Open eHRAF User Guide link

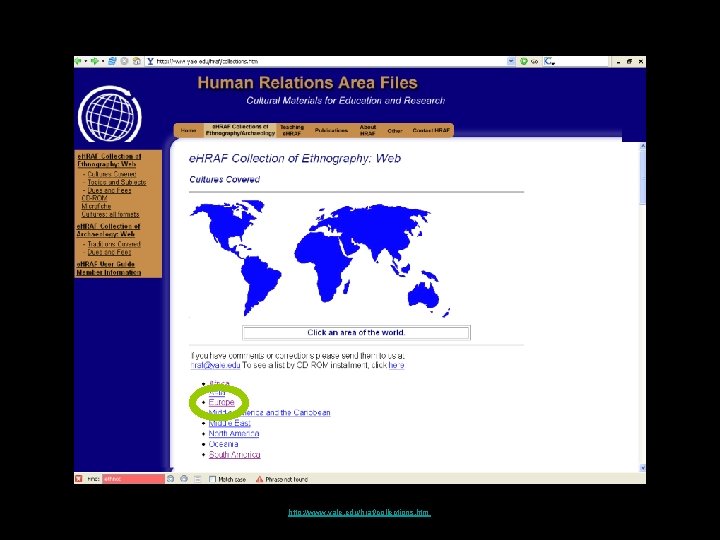(106, 264)
